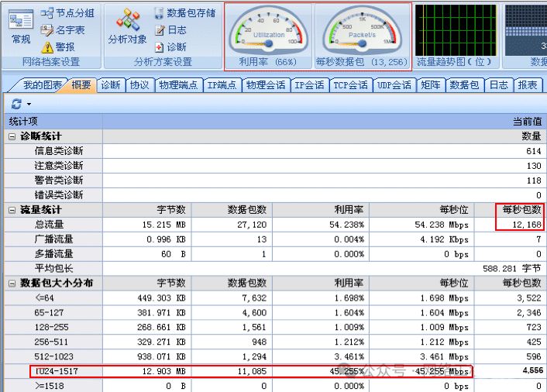Click the 统计项 column header
This screenshot has height=392, width=547.
(x=53, y=122)
